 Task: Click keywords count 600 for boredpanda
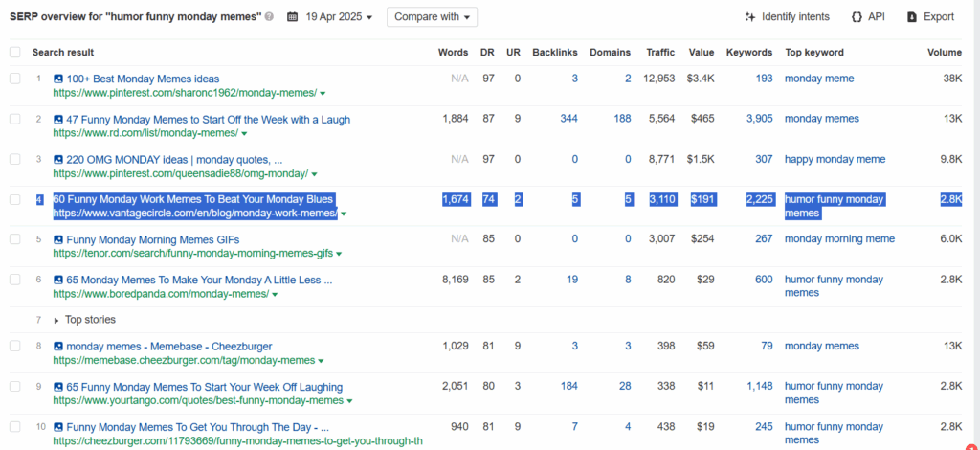coord(764,280)
